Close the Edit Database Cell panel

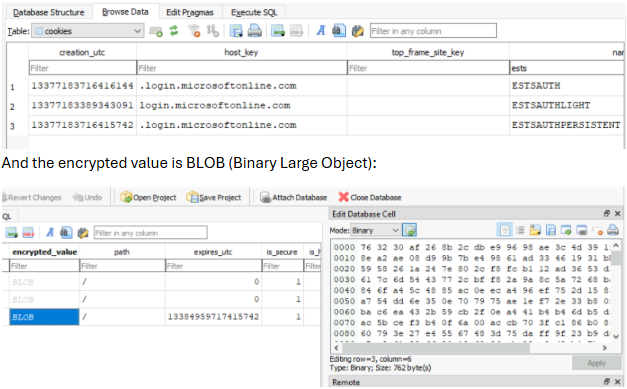[617, 213]
